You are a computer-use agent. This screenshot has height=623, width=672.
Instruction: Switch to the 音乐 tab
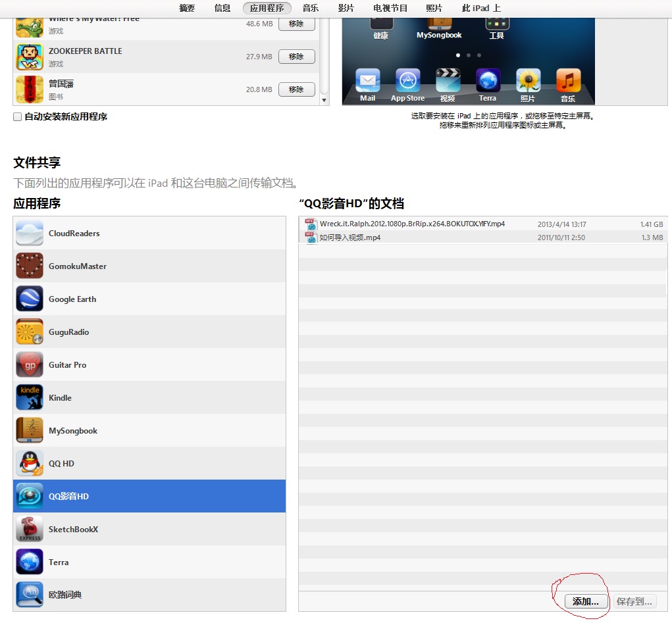click(x=310, y=8)
